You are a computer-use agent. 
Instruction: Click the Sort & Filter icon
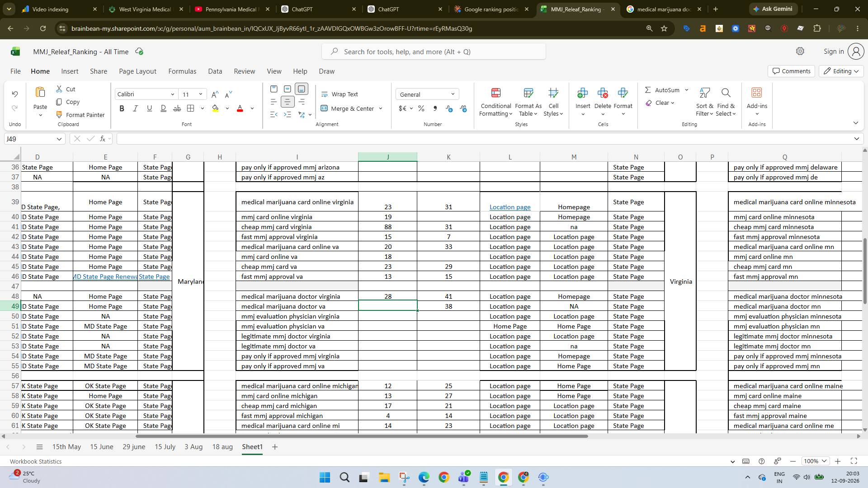(x=704, y=103)
